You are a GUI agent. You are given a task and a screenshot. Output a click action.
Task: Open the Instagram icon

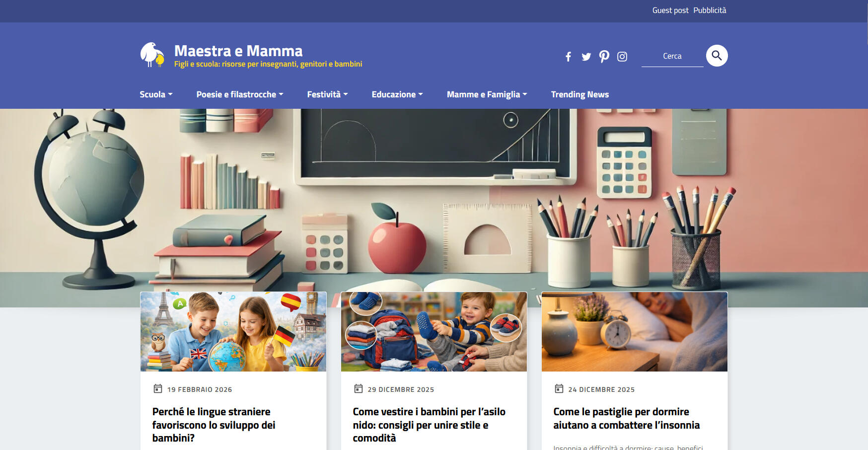pyautogui.click(x=622, y=57)
